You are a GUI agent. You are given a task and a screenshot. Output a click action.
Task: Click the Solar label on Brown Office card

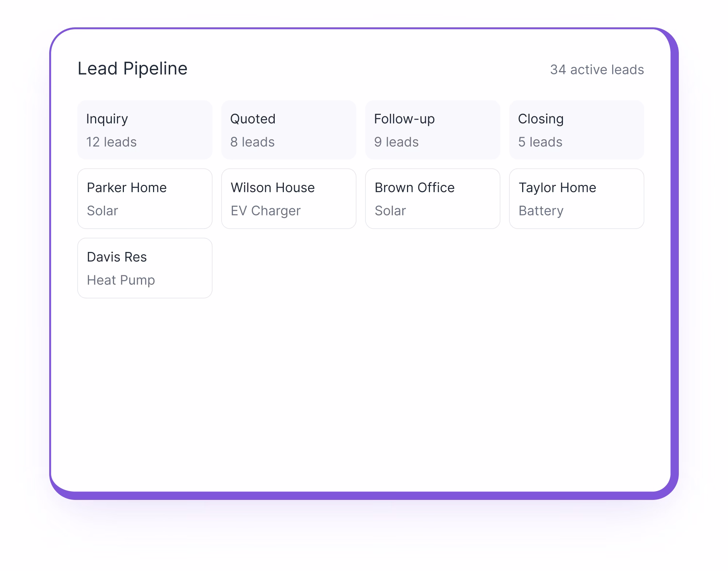(390, 210)
